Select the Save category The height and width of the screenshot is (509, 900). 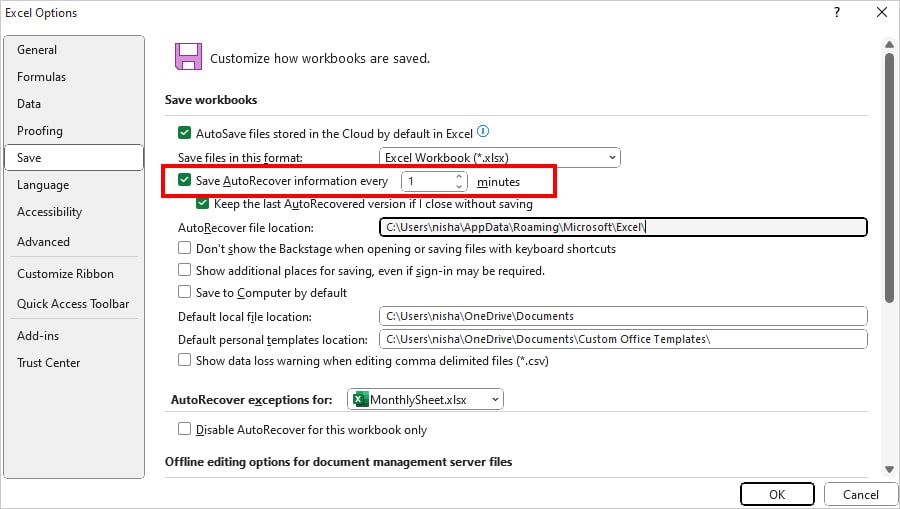coord(73,158)
